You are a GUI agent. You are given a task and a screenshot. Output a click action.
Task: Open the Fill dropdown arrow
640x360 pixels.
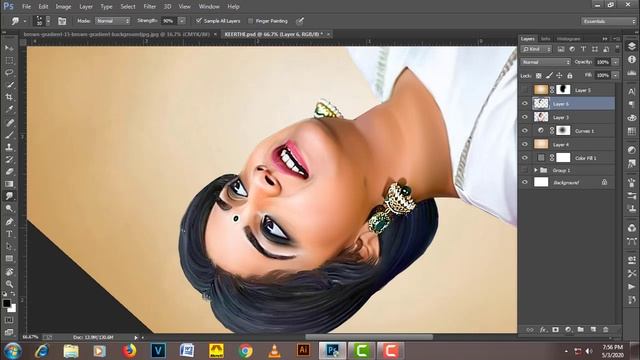pos(615,76)
